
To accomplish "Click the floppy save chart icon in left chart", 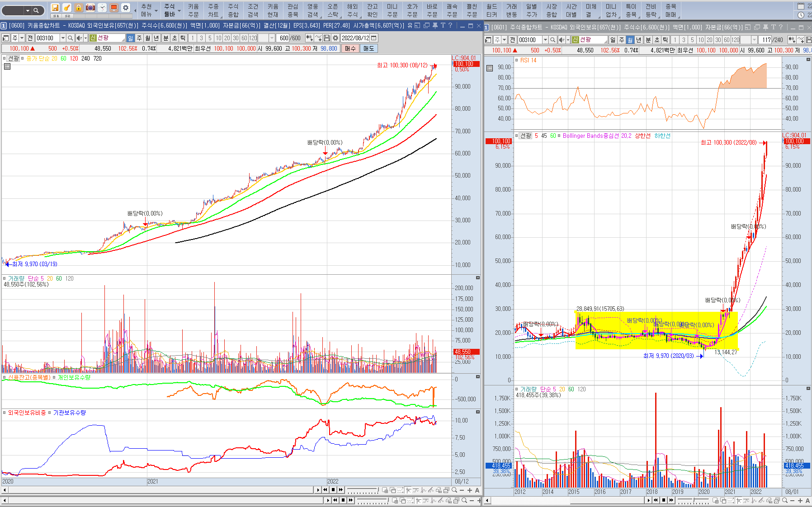I will tap(327, 38).
